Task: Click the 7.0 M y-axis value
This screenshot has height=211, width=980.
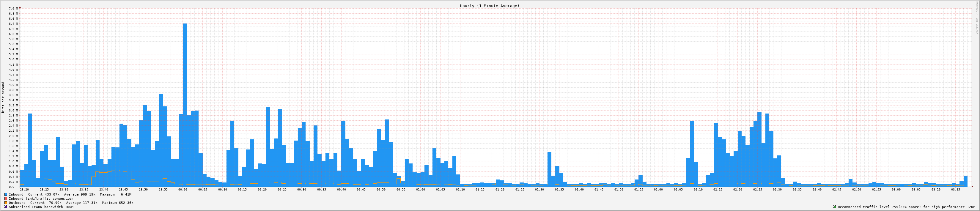Action: [x=13, y=8]
